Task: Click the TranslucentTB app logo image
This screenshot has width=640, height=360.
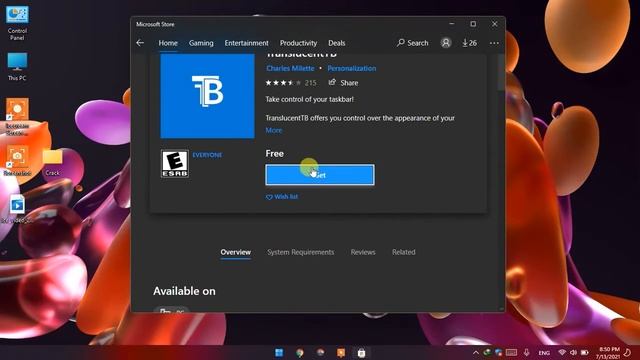Action: 207,96
